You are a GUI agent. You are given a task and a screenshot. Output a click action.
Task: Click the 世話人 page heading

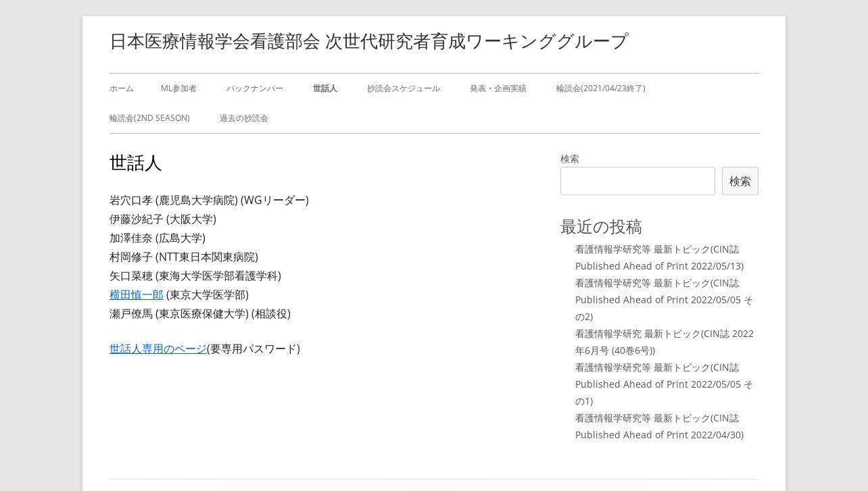tap(136, 163)
